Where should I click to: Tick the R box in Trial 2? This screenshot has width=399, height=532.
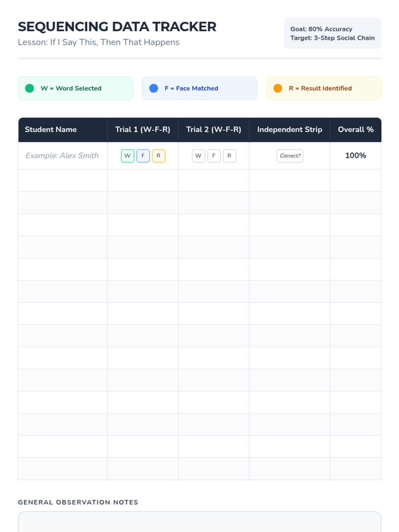229,156
